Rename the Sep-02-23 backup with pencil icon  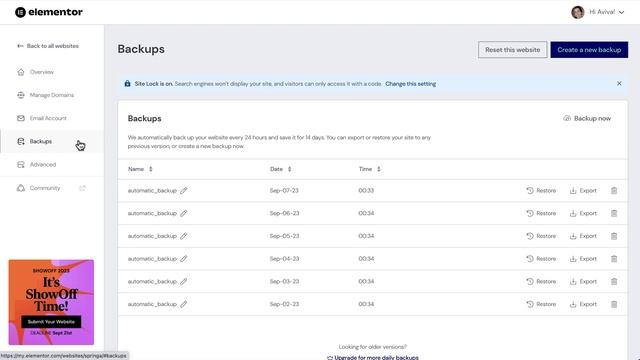click(184, 304)
